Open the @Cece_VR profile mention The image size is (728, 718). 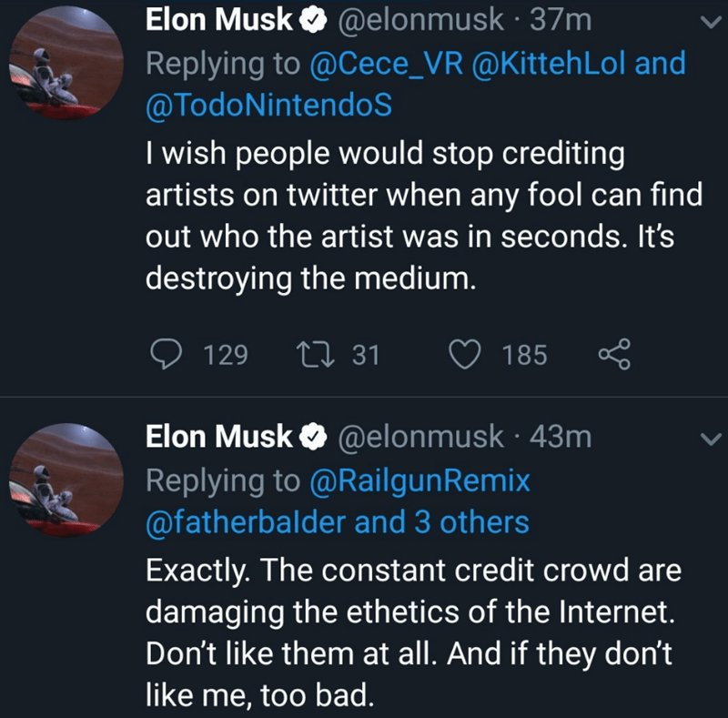point(390,63)
